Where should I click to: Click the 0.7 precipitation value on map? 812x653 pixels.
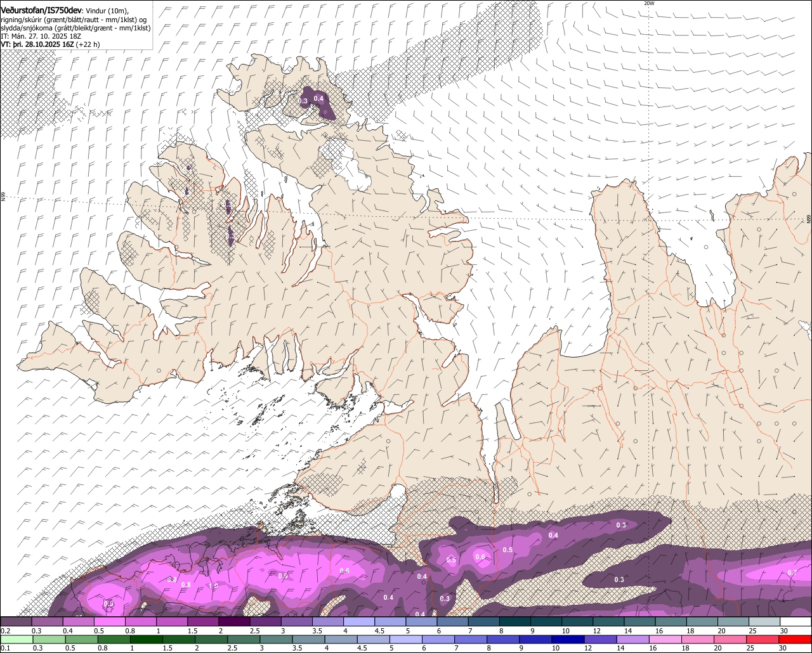pos(792,572)
